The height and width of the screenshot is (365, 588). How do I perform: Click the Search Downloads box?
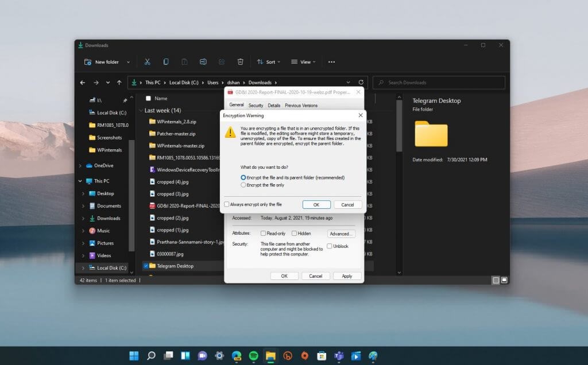coord(439,82)
